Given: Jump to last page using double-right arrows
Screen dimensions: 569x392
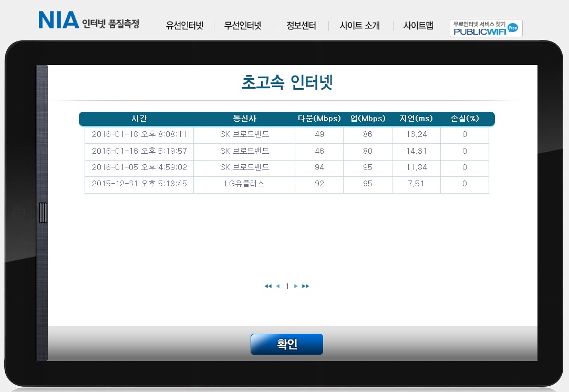Looking at the screenshot, I should 306,286.
